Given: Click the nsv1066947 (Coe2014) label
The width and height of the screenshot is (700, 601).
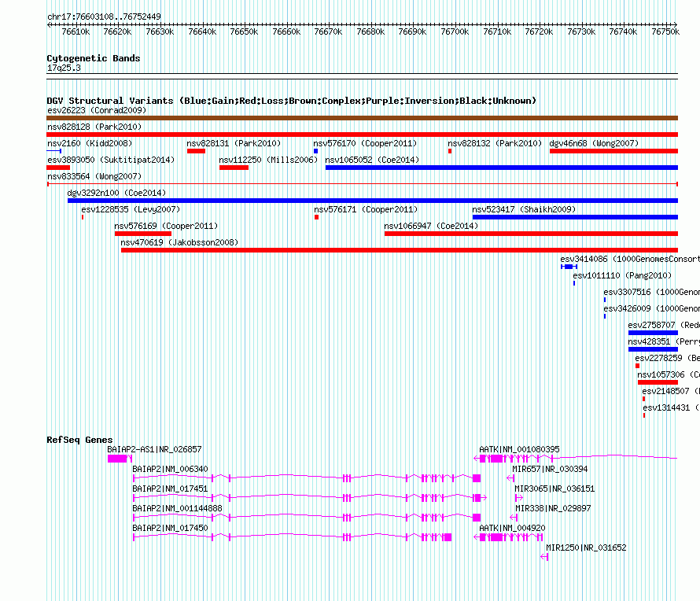Looking at the screenshot, I should [431, 226].
